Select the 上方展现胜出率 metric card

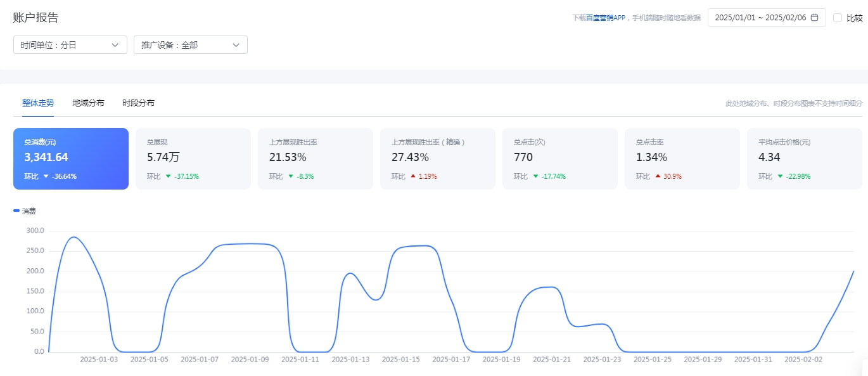316,159
